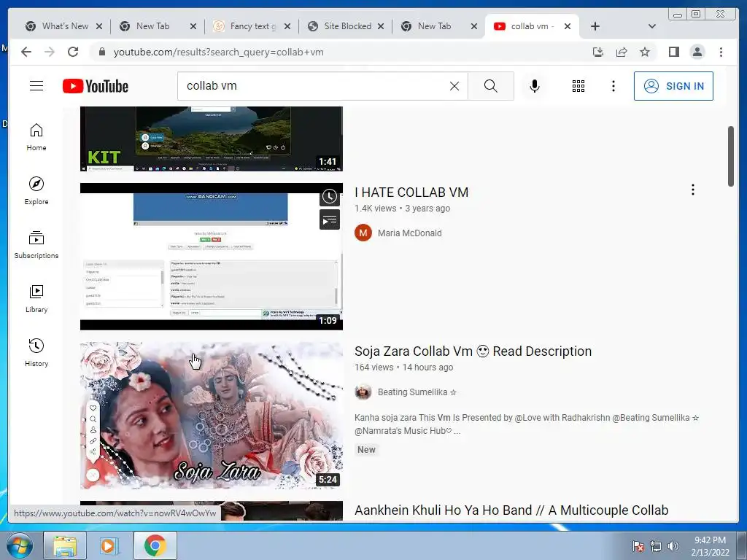Go to the YouTube logo home link

(96, 86)
